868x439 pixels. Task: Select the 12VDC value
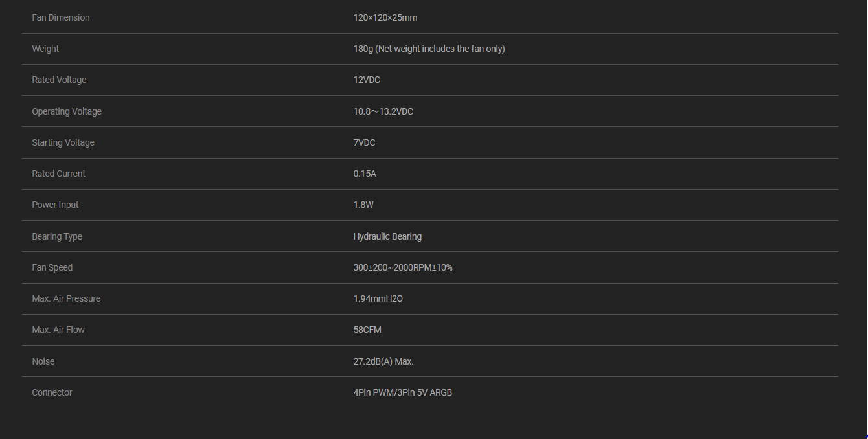367,80
